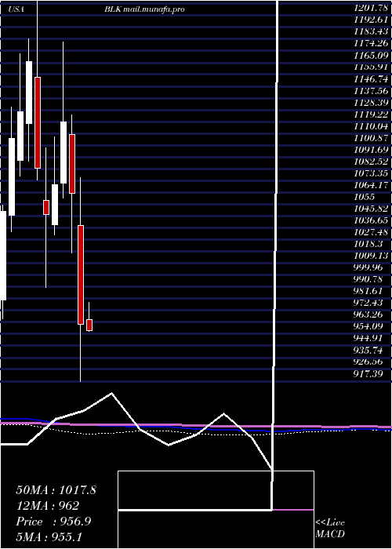The image size is (392, 549).
Task: Select the 1027.48 price axis label
Action: click(372, 232)
